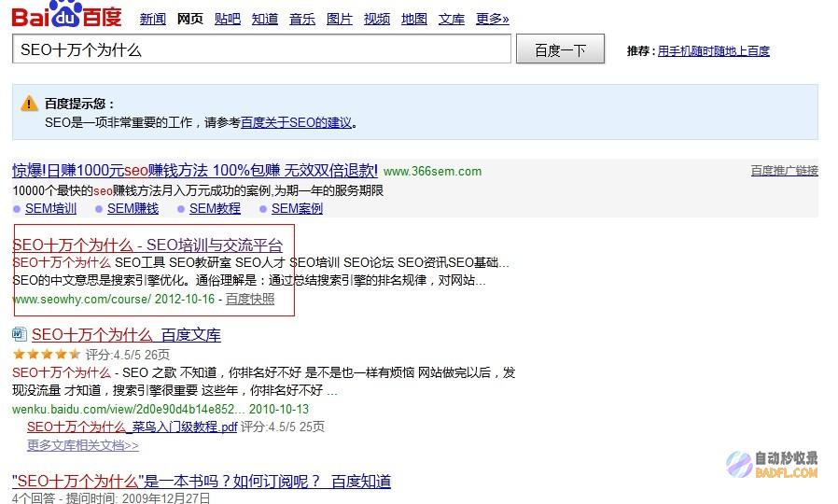
Task: Click the www.366sem.com URL
Action: pyautogui.click(x=432, y=172)
